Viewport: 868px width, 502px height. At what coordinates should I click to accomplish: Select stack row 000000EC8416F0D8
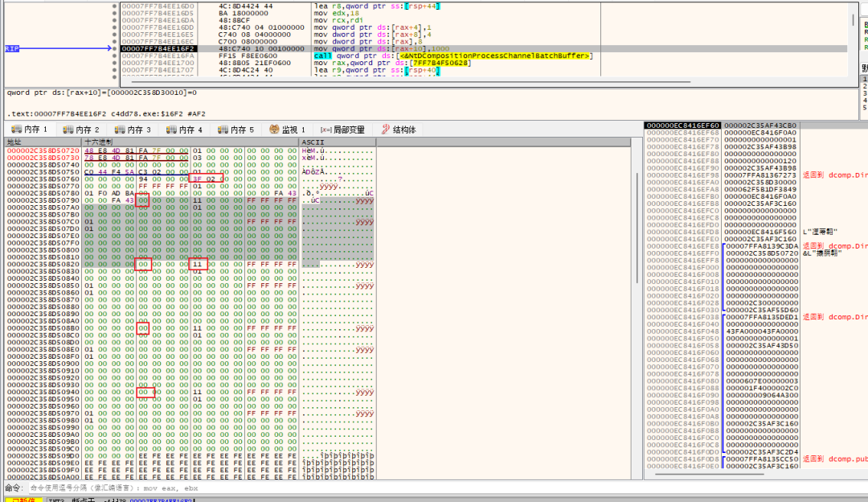(756, 459)
